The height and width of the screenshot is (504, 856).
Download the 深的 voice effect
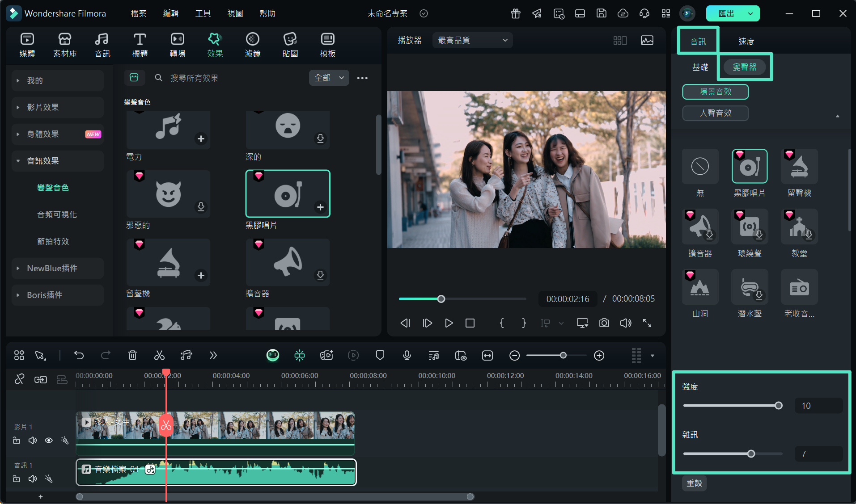320,139
